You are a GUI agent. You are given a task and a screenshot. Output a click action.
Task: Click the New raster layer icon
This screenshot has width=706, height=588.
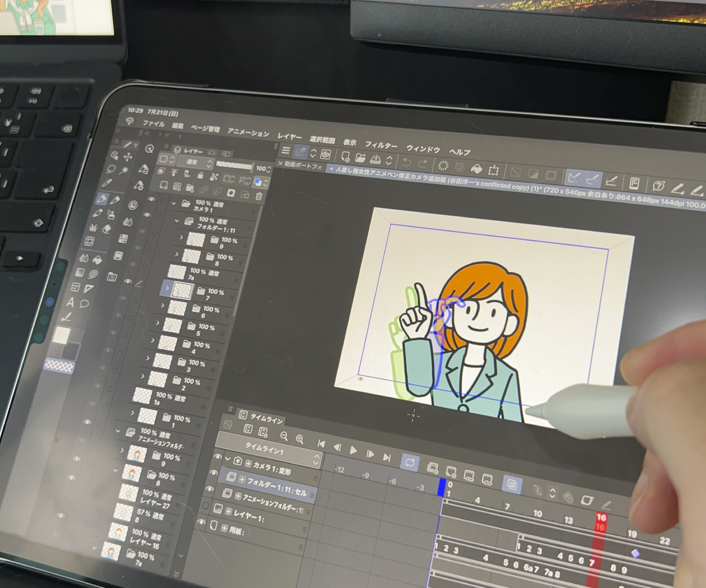(164, 186)
